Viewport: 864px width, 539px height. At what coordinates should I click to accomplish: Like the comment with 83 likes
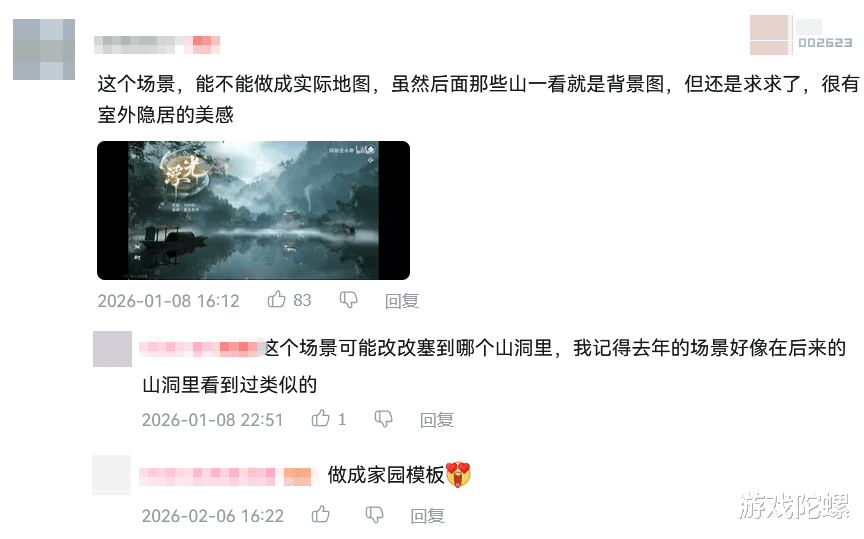click(x=276, y=300)
